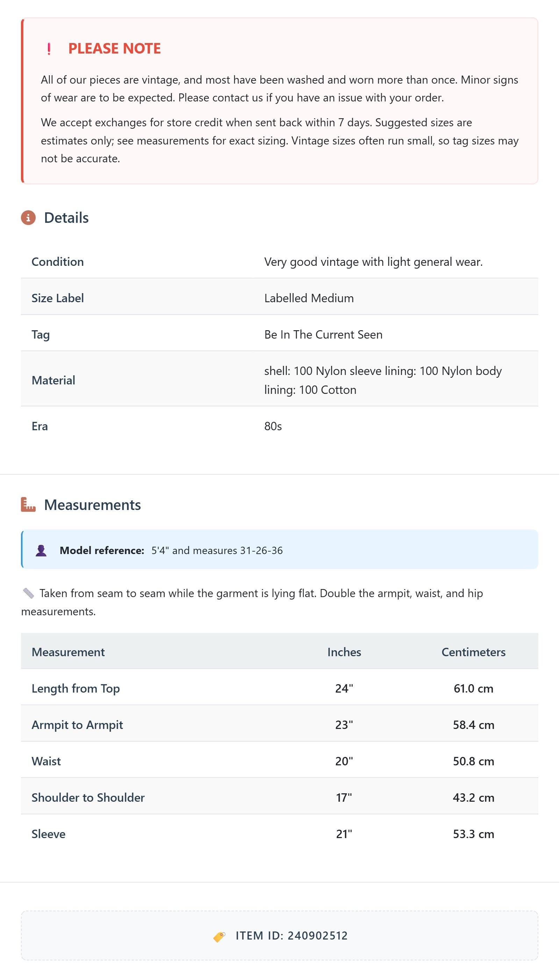560x978 pixels.
Task: Click the Details info circle icon
Action: click(x=28, y=217)
